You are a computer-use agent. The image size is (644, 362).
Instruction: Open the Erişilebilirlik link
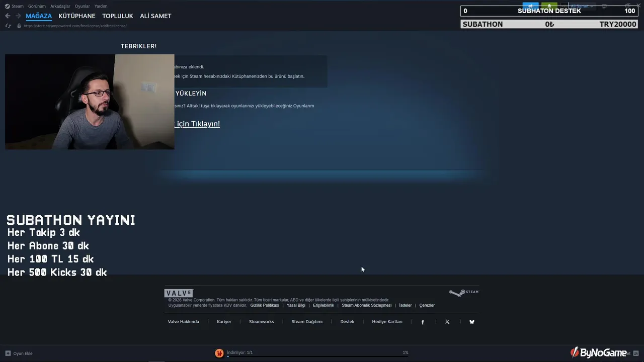324,305
